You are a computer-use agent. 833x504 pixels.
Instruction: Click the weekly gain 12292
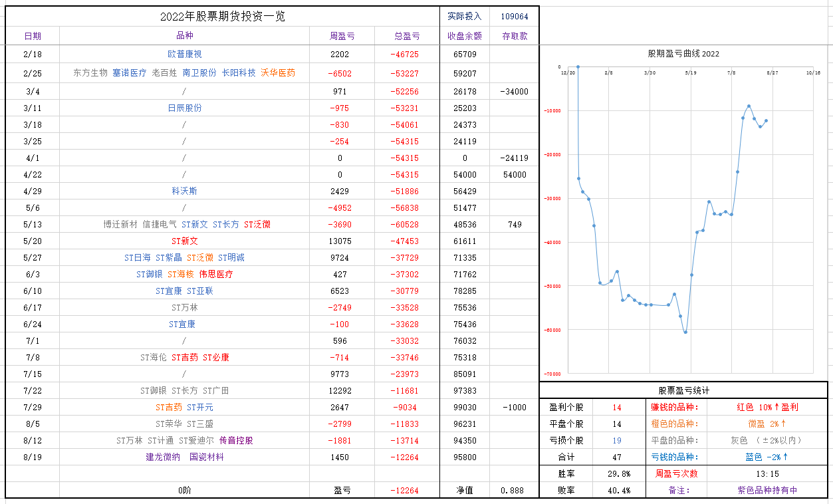(340, 391)
